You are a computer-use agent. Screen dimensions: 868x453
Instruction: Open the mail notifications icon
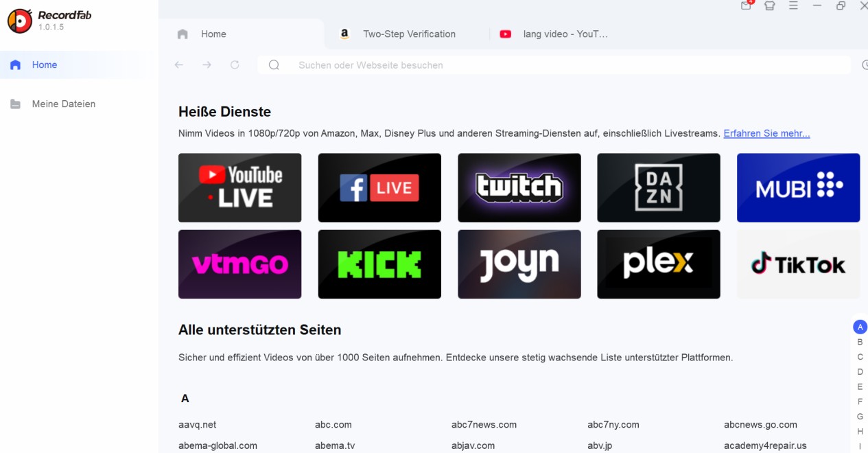click(x=746, y=5)
